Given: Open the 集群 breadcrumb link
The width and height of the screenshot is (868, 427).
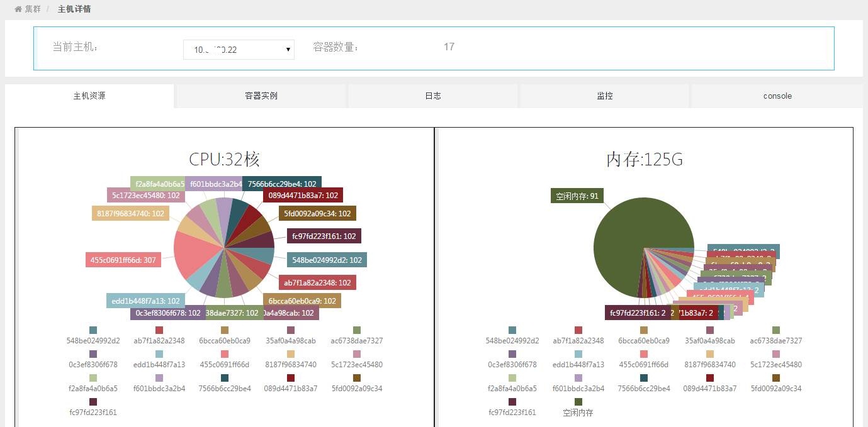Looking at the screenshot, I should pos(33,9).
